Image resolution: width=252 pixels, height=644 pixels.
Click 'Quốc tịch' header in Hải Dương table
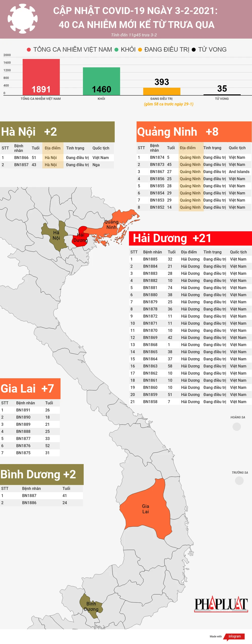click(x=238, y=252)
